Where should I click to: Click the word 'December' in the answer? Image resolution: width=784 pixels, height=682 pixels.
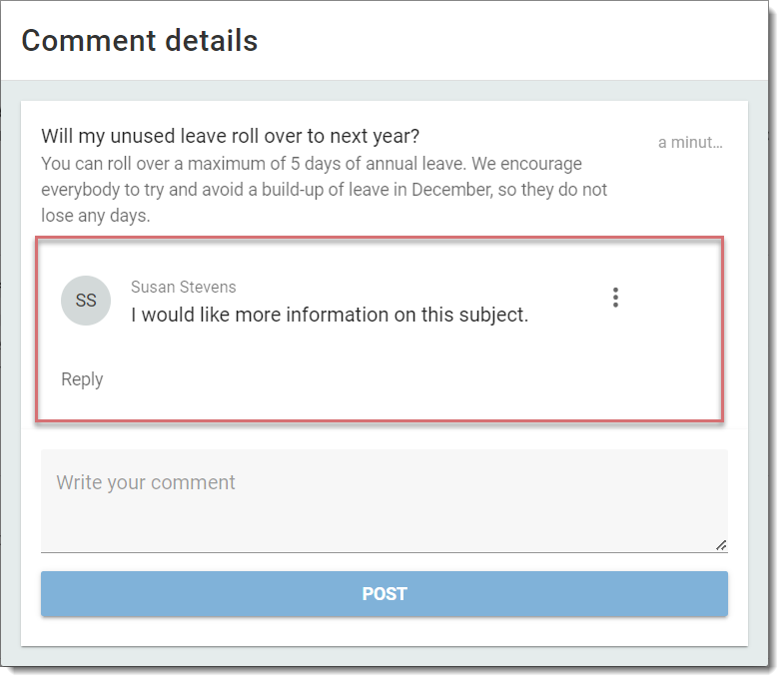tap(451, 190)
